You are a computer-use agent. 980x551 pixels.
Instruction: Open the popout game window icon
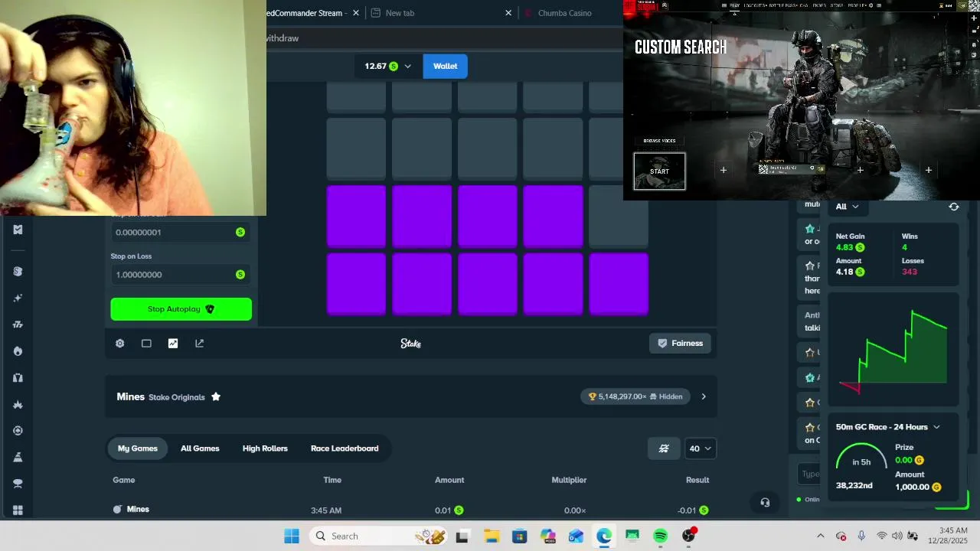[200, 344]
